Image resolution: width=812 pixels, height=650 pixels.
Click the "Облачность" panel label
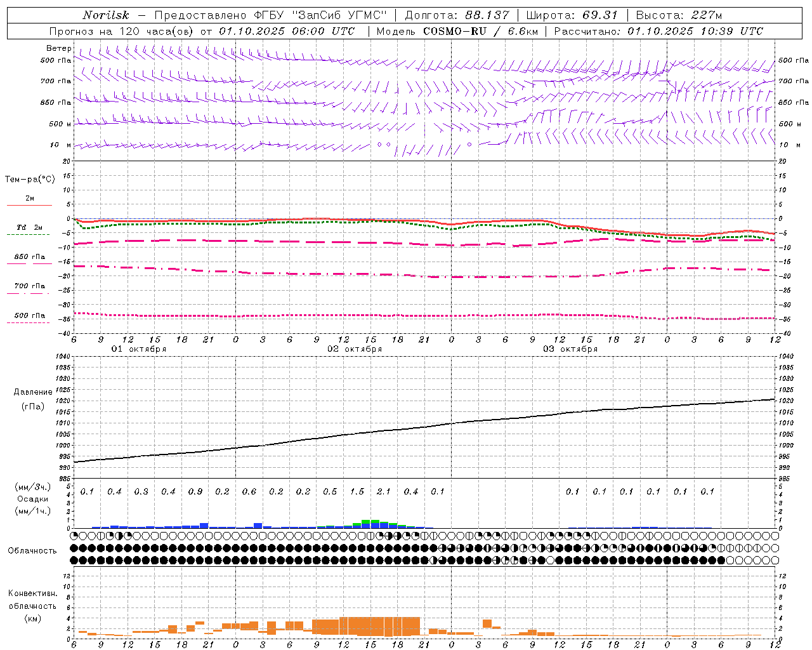(32, 550)
